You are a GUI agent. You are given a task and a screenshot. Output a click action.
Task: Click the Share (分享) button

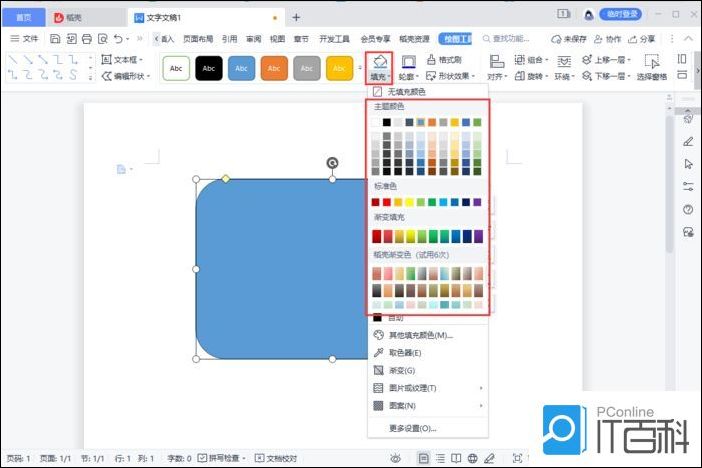point(648,38)
